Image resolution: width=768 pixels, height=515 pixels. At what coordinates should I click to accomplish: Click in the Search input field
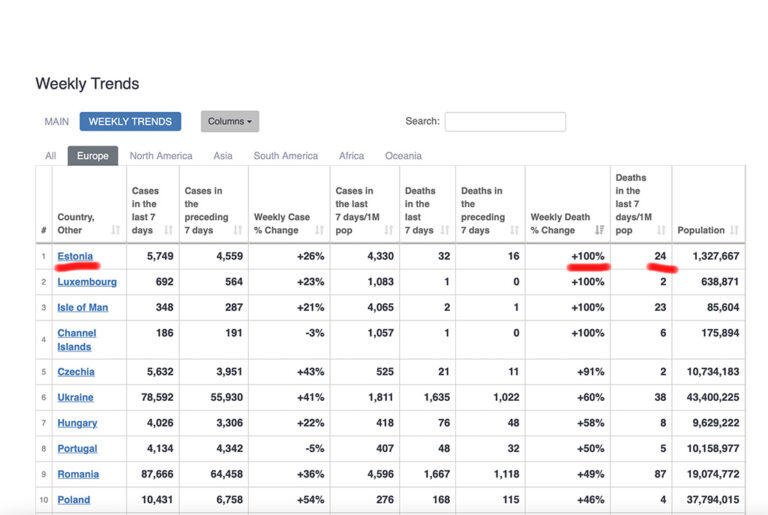(505, 122)
